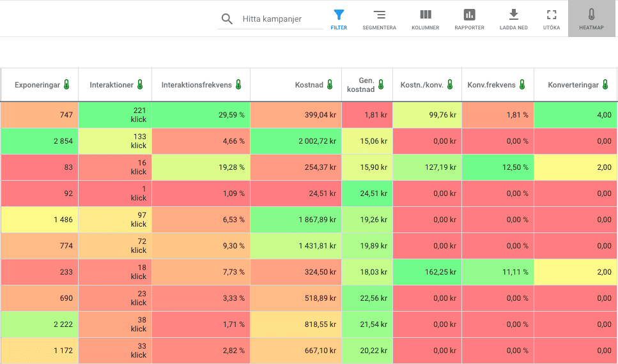The image size is (618, 364).
Task: Expand table with Utöka icon
Action: coord(552,15)
